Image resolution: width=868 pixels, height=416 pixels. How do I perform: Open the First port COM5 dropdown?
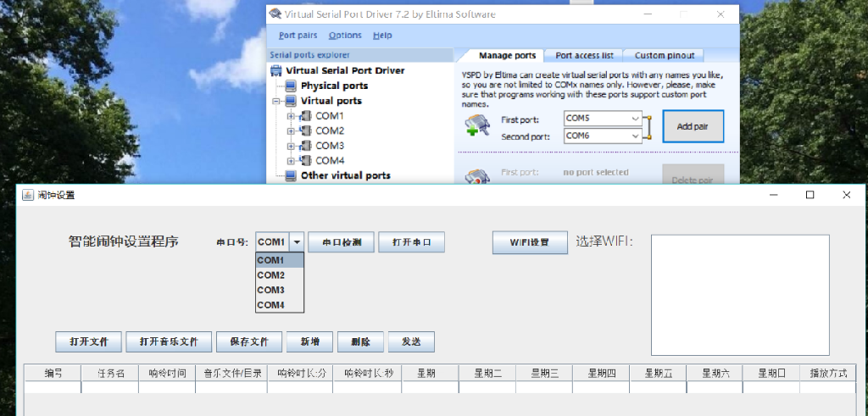[635, 119]
